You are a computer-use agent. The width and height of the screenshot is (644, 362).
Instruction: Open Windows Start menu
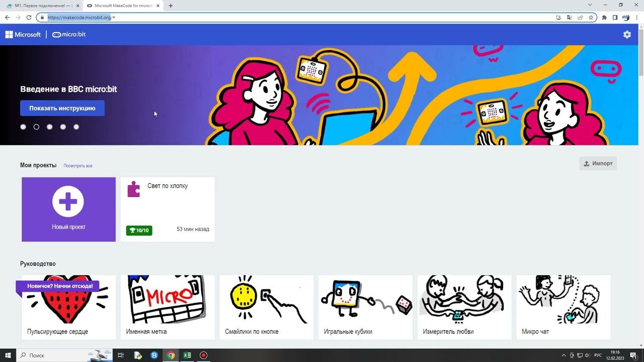8,355
